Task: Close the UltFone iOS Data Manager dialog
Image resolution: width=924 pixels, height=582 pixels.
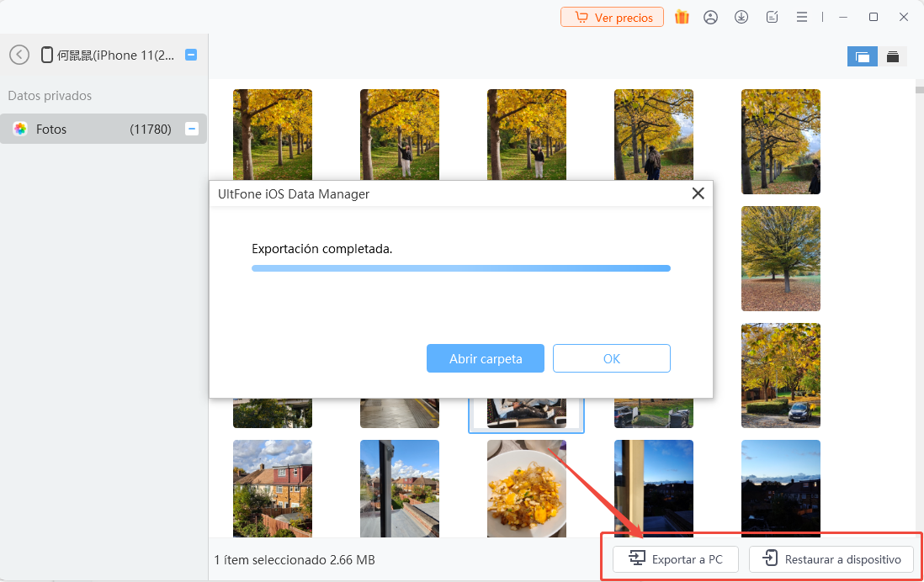Action: tap(698, 193)
